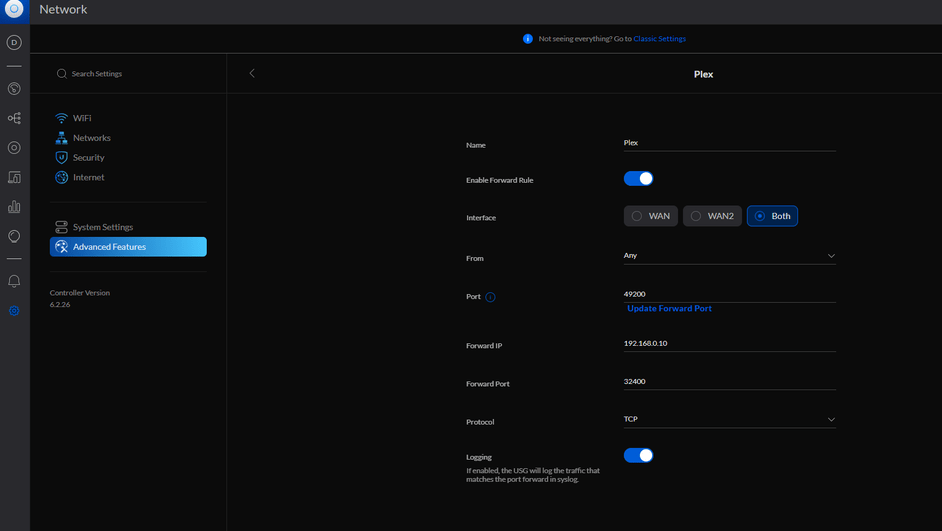Click Update Forward Port link
The width and height of the screenshot is (942, 531).
pyautogui.click(x=669, y=308)
